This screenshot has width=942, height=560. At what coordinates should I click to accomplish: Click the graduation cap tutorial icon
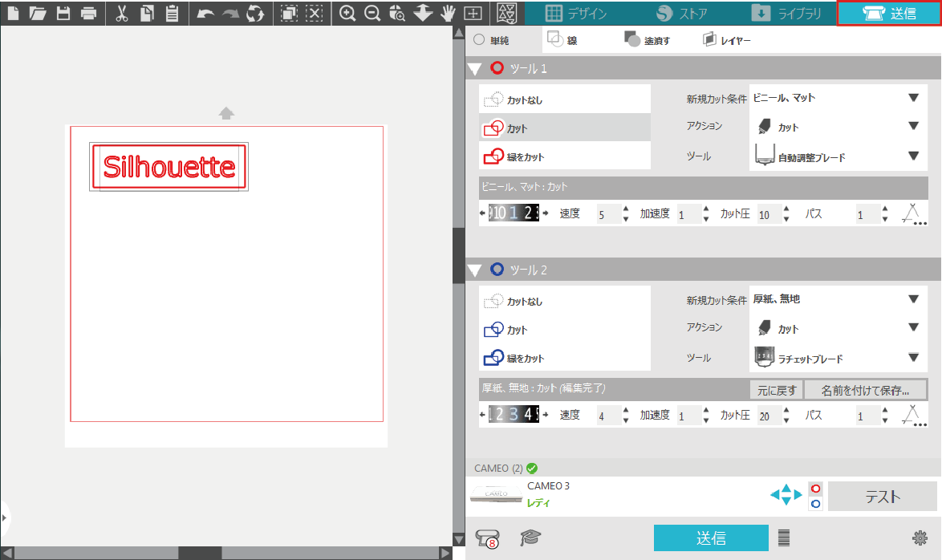tap(530, 538)
